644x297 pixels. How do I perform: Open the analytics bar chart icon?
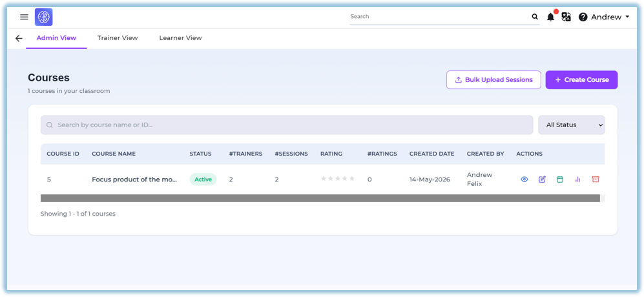578,179
